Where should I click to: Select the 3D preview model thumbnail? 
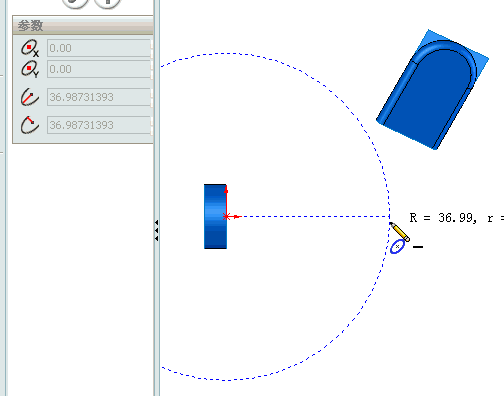pyautogui.click(x=433, y=89)
